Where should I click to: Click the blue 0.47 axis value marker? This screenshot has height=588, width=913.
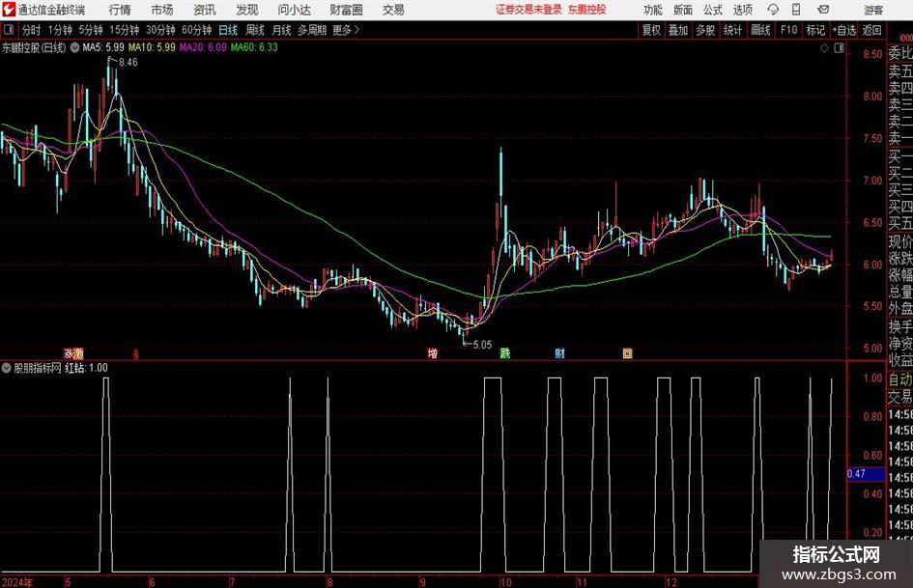pyautogui.click(x=866, y=474)
